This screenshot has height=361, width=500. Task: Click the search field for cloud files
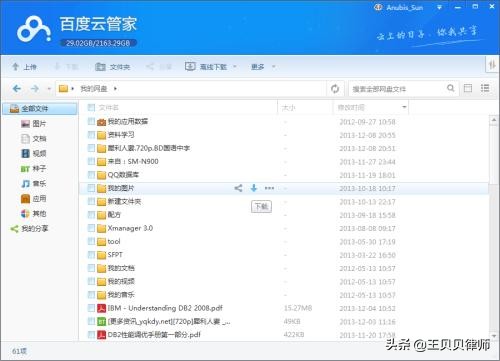(397, 89)
